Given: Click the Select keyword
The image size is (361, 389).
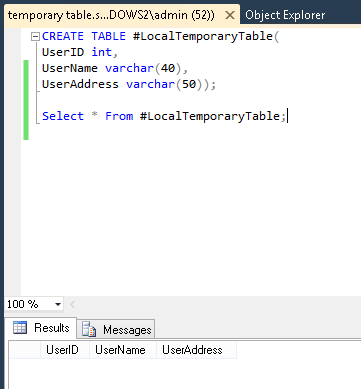Looking at the screenshot, I should [63, 116].
